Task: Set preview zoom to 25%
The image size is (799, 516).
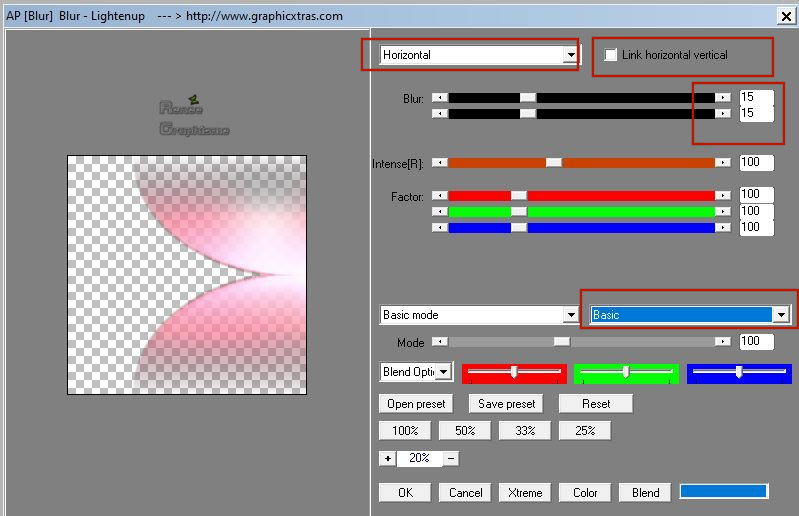Action: coord(585,431)
